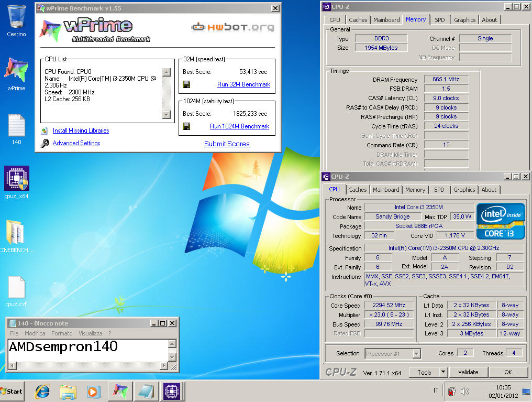Click the Advanced Settings wrench icon
The height and width of the screenshot is (402, 532).
point(45,143)
